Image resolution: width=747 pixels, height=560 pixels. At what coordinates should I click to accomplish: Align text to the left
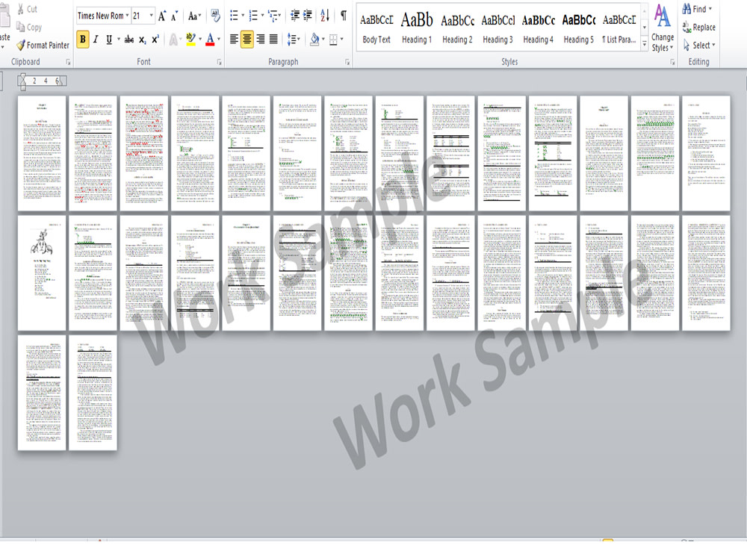[x=234, y=40]
